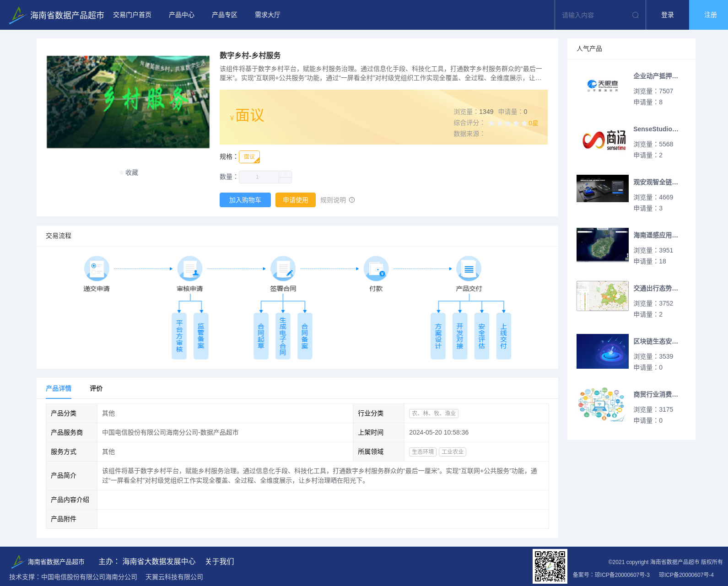Open the 需求大厅 menu item

pos(268,15)
